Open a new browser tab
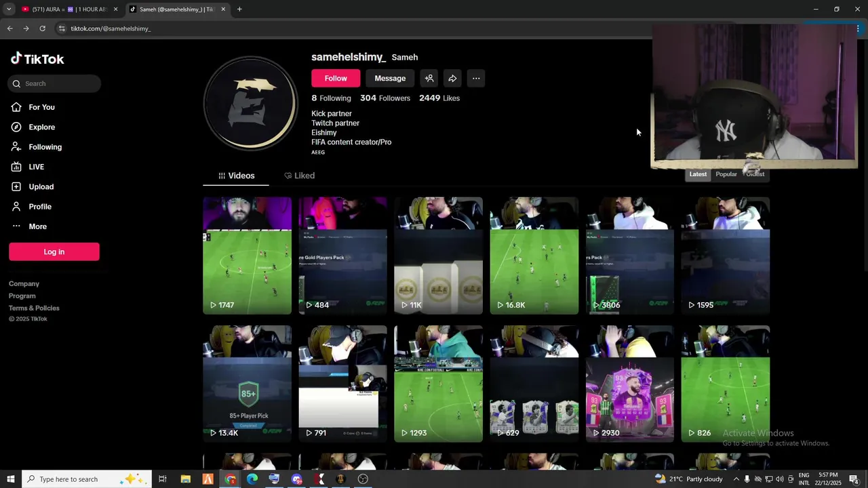 (x=239, y=9)
